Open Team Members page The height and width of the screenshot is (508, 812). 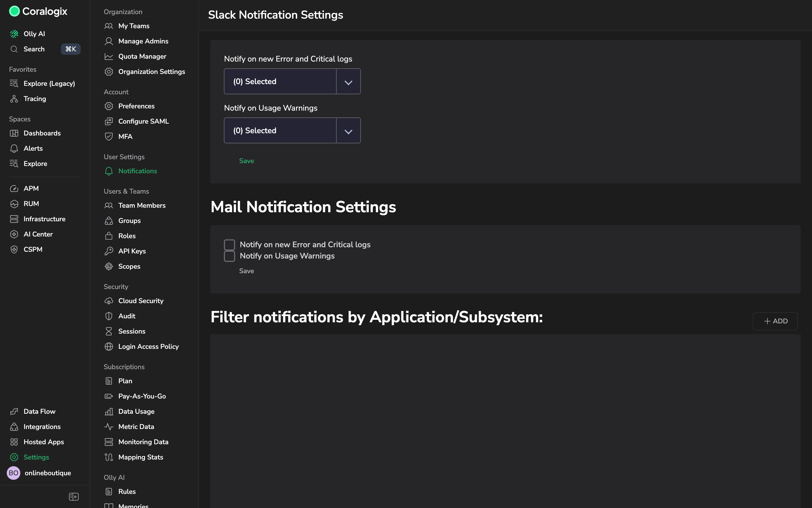(x=142, y=205)
